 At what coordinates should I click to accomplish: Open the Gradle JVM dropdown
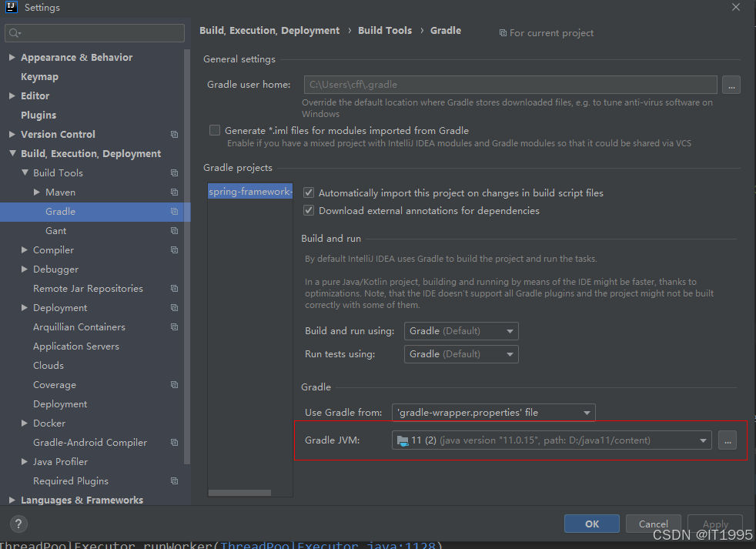coord(551,440)
